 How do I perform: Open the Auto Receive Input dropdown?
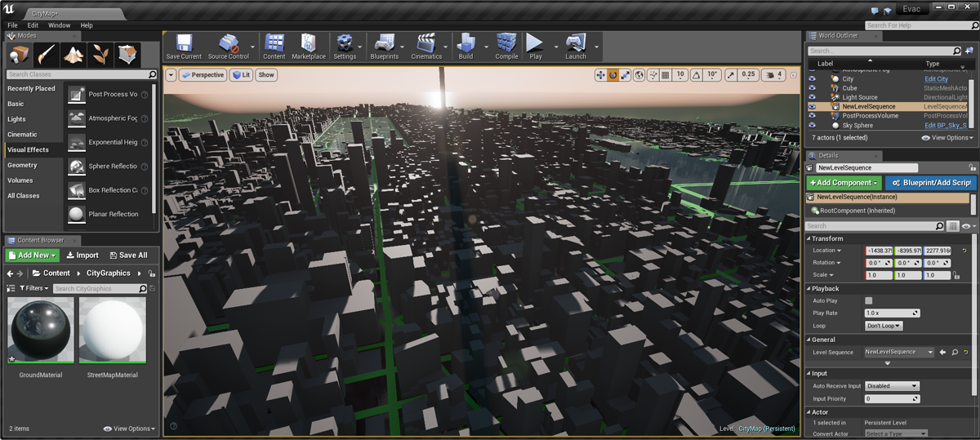(892, 386)
